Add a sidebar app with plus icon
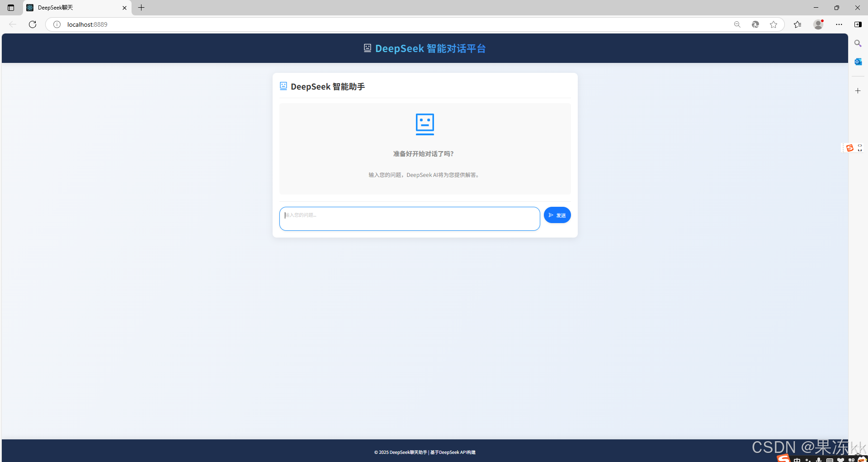The image size is (868, 462). pyautogui.click(x=858, y=91)
